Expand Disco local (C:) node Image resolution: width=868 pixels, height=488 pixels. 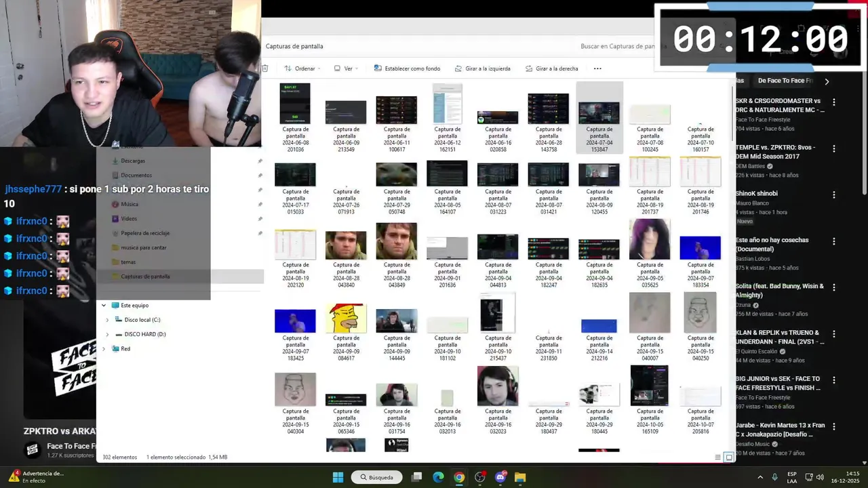107,320
